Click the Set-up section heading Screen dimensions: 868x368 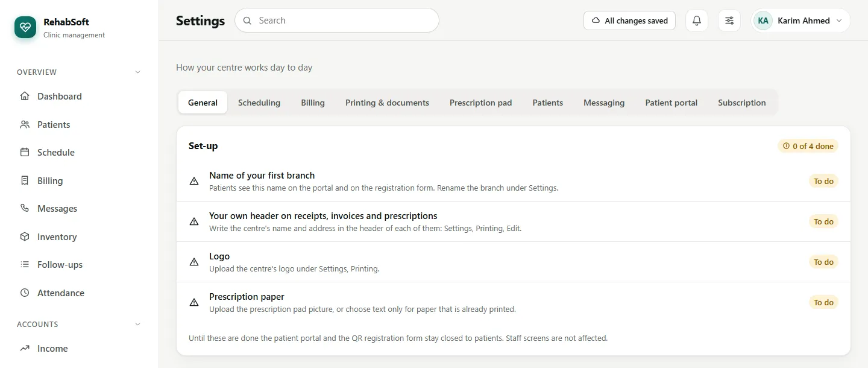pos(203,146)
